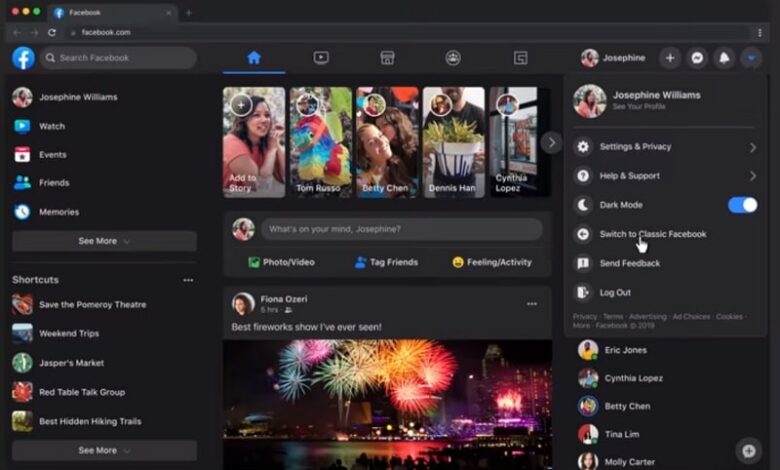Click the Add to Story card

254,142
